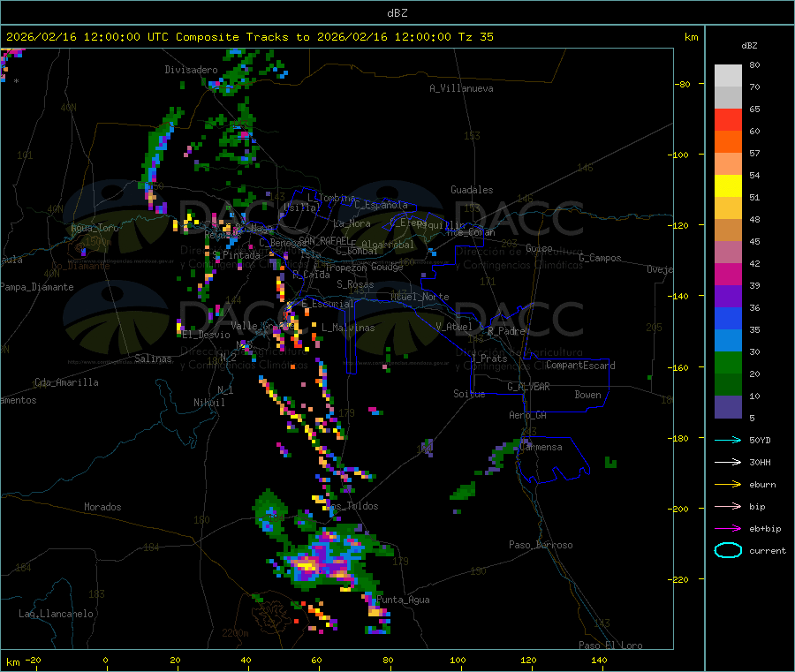Click the Paso_El_Loro map label

(x=610, y=646)
